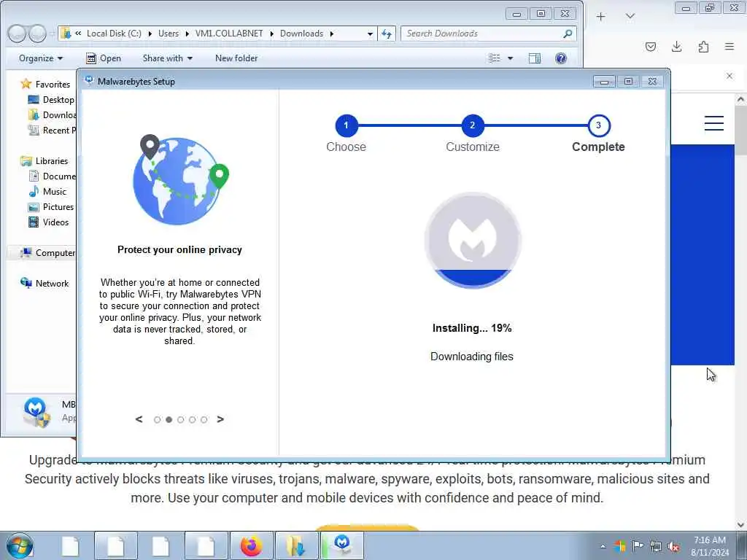Click the MBSetup file icon in details pane
The width and height of the screenshot is (747, 560).
pos(36,413)
